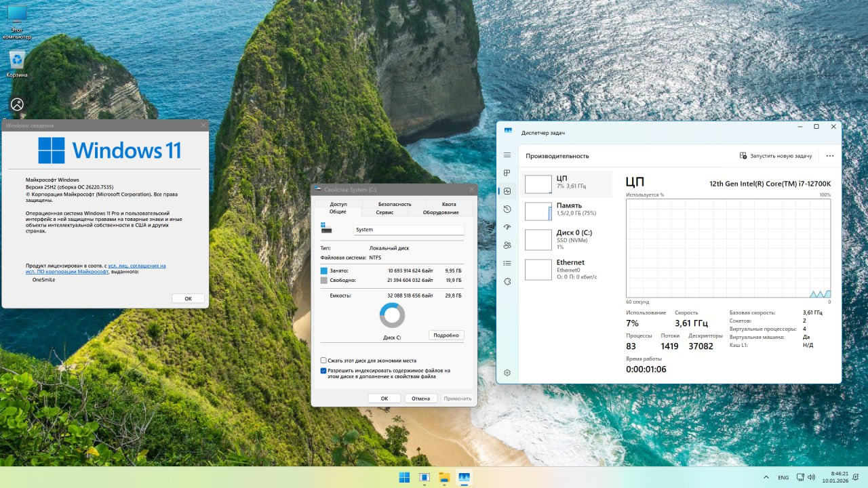Click the capacity value "29,8 ГБ"

[454, 296]
